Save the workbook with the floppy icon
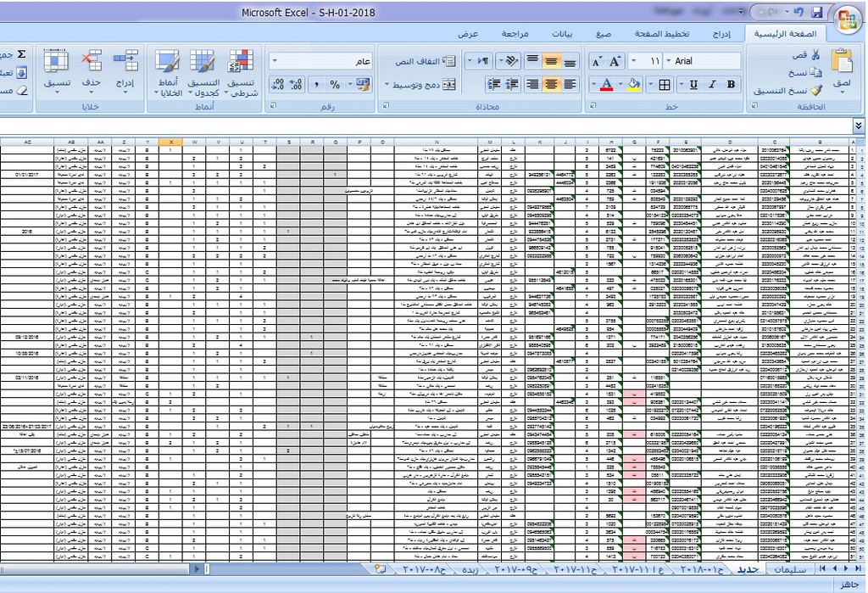Viewport: 868px width, 593px height. pyautogui.click(x=817, y=12)
